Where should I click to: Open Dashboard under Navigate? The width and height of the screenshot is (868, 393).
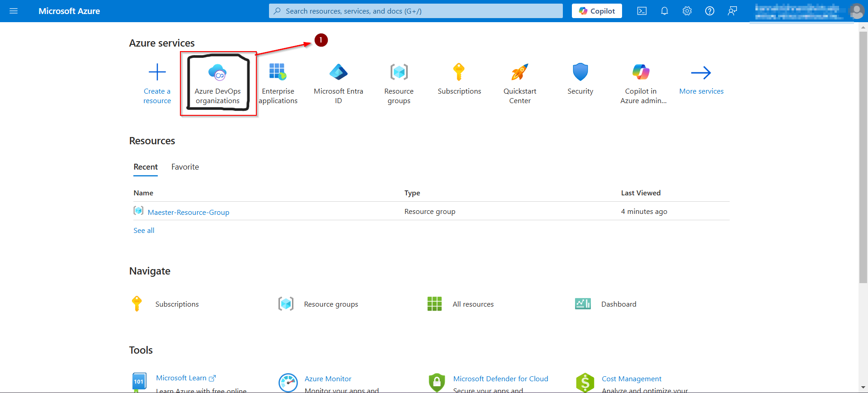(619, 304)
